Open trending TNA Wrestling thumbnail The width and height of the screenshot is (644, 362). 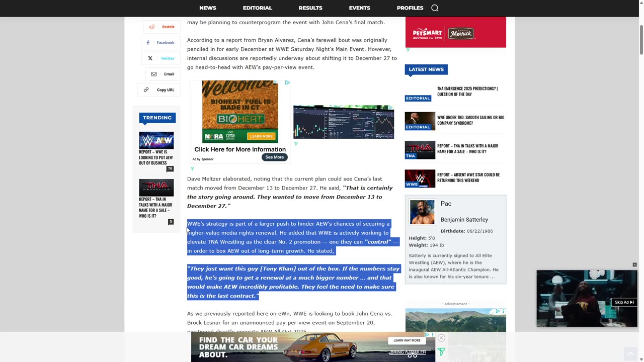pos(156,188)
